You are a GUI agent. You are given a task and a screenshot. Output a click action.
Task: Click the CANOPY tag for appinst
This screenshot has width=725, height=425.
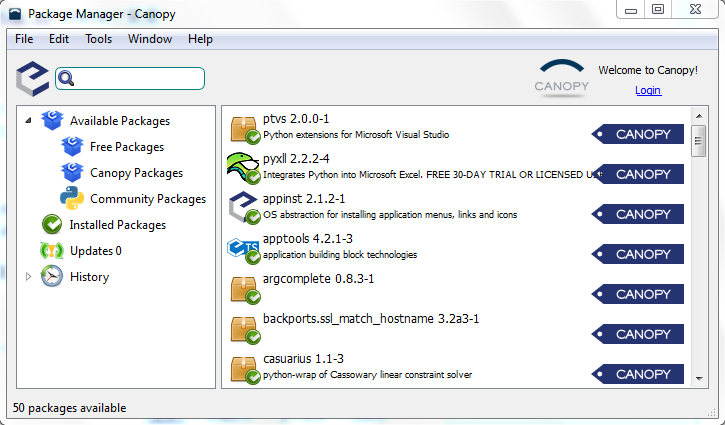tap(638, 214)
